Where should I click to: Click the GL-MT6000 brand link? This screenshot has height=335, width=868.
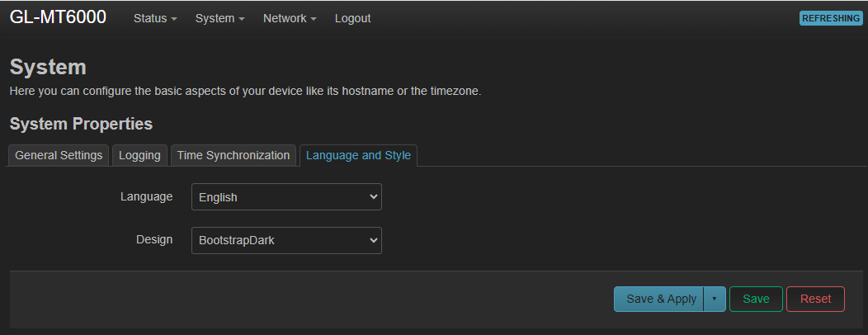pos(58,17)
